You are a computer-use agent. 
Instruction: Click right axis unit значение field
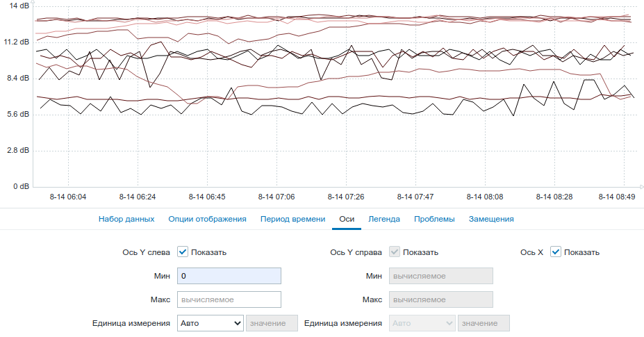coord(484,323)
